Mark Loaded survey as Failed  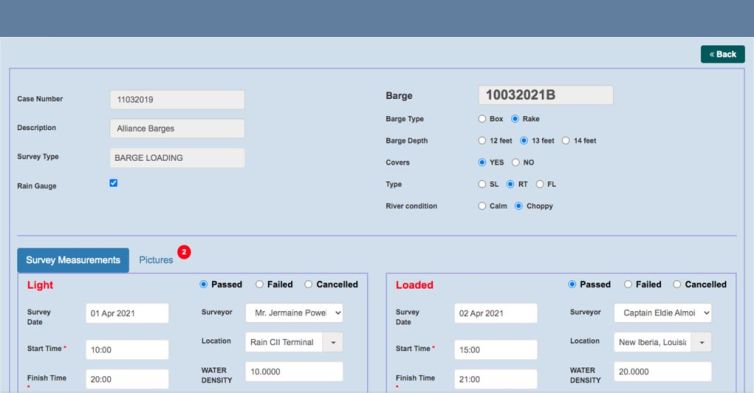click(x=628, y=284)
